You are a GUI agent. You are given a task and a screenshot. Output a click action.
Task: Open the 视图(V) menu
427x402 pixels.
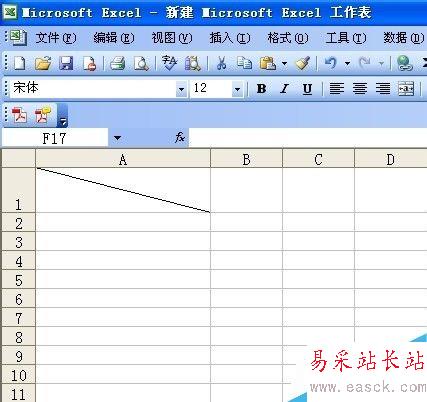tap(172, 38)
